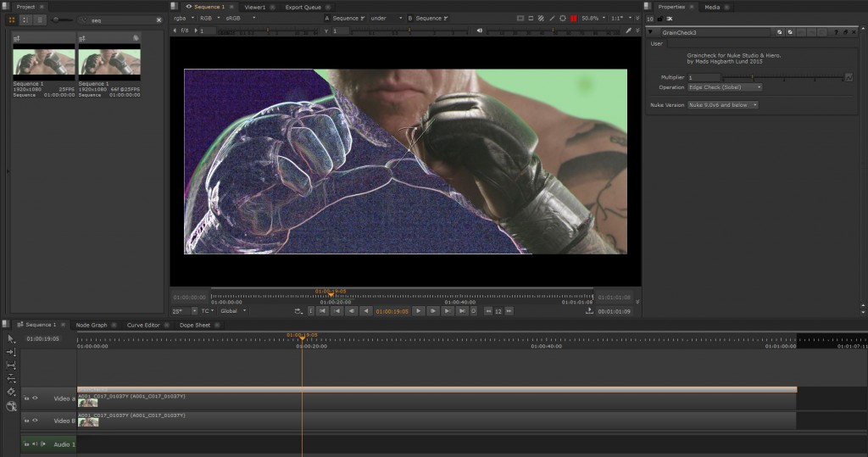Open the Operation dropdown showing Edge Check (Sobel)
Viewport: 868px width, 457px height.
(724, 86)
